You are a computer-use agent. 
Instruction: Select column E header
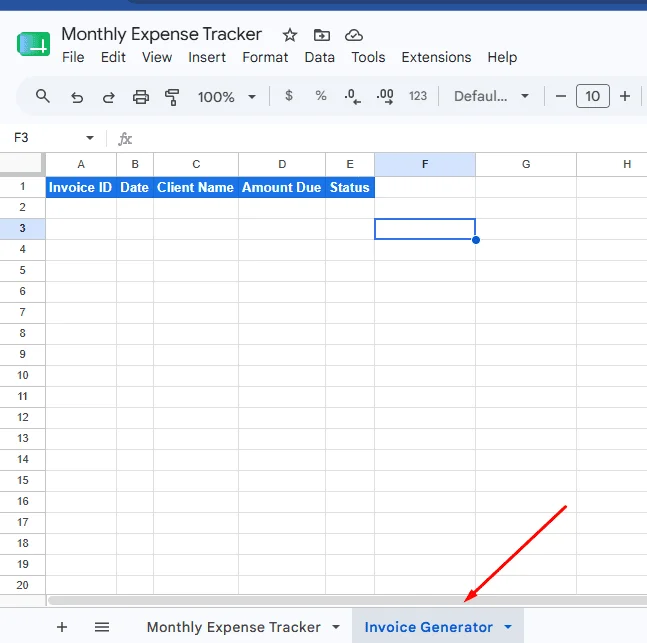coord(350,164)
